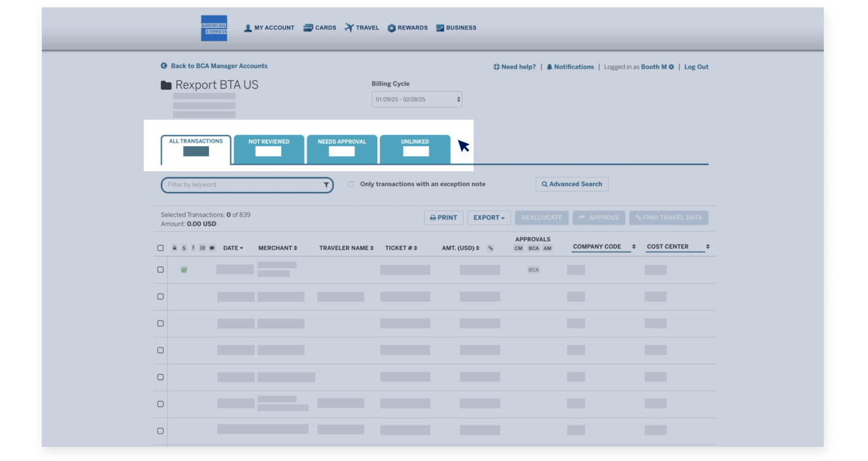The image size is (868, 461).
Task: Type in the Filter by keyword field
Action: coord(240,184)
